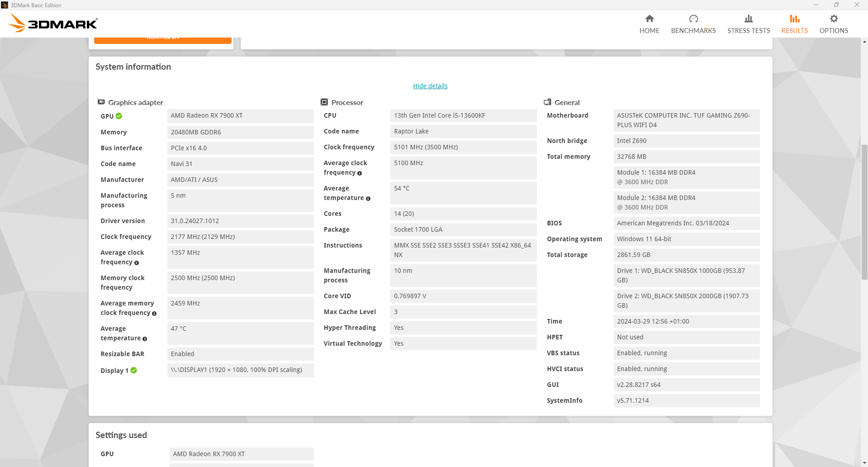Click the 3DMark title bar app icon

click(5, 5)
